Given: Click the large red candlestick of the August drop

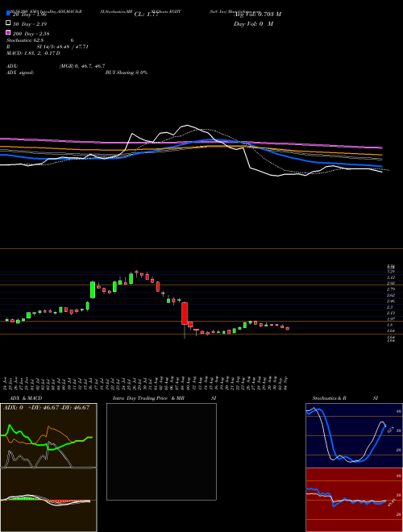Looking at the screenshot, I should 185,314.
